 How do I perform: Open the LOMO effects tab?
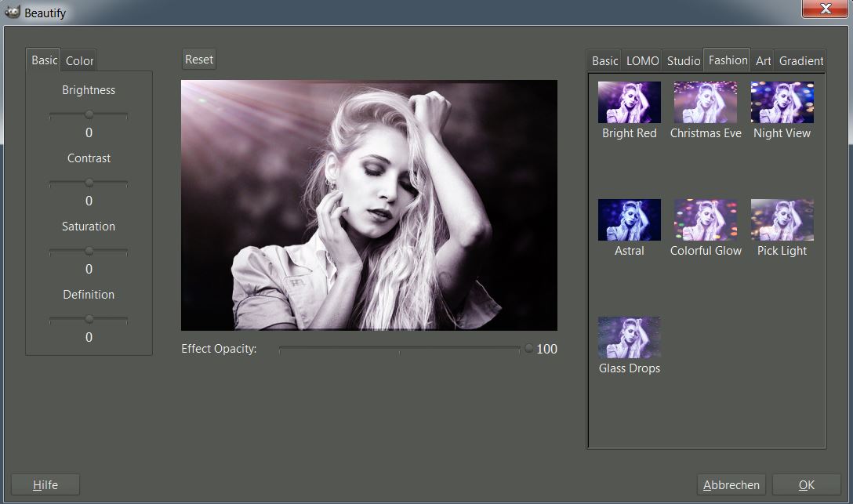[642, 61]
